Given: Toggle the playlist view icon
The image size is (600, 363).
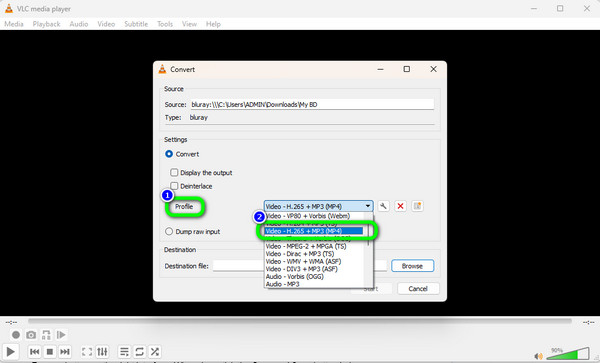Looking at the screenshot, I should tap(124, 352).
